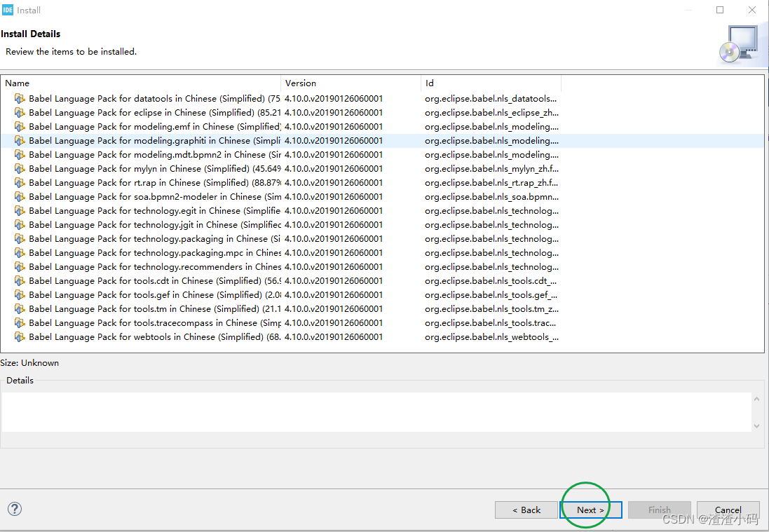Select Babel Language Pack for tools.cdt row
769x532 pixels.
coord(383,281)
